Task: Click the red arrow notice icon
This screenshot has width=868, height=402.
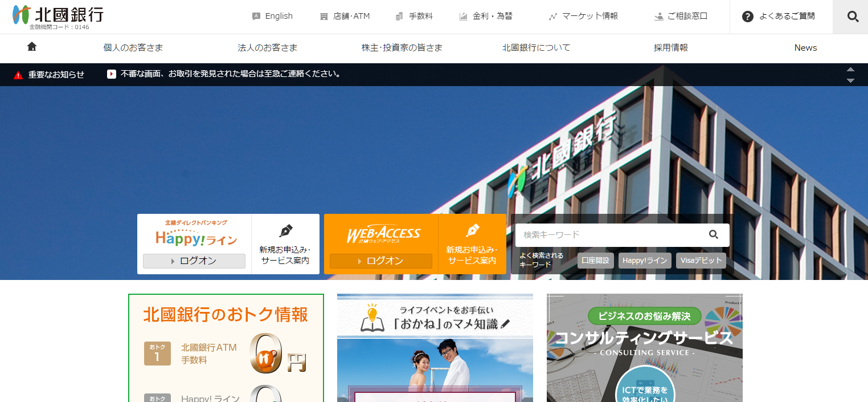Action: pyautogui.click(x=112, y=74)
